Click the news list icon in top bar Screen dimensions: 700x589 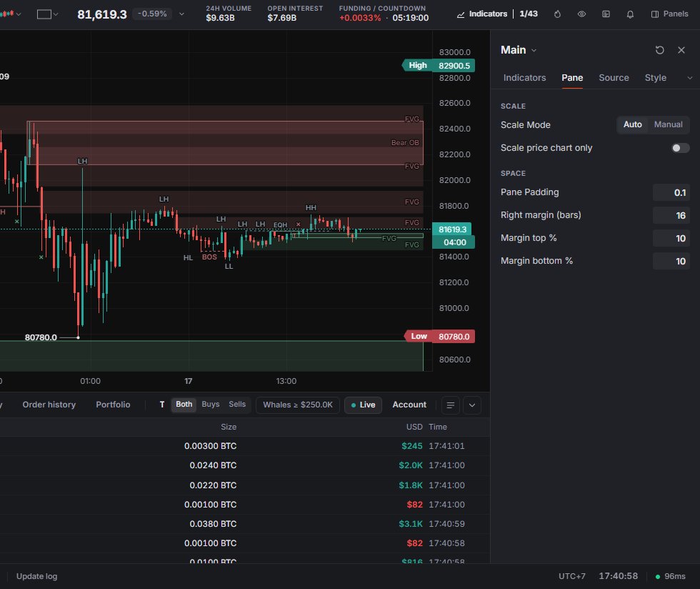click(x=606, y=14)
